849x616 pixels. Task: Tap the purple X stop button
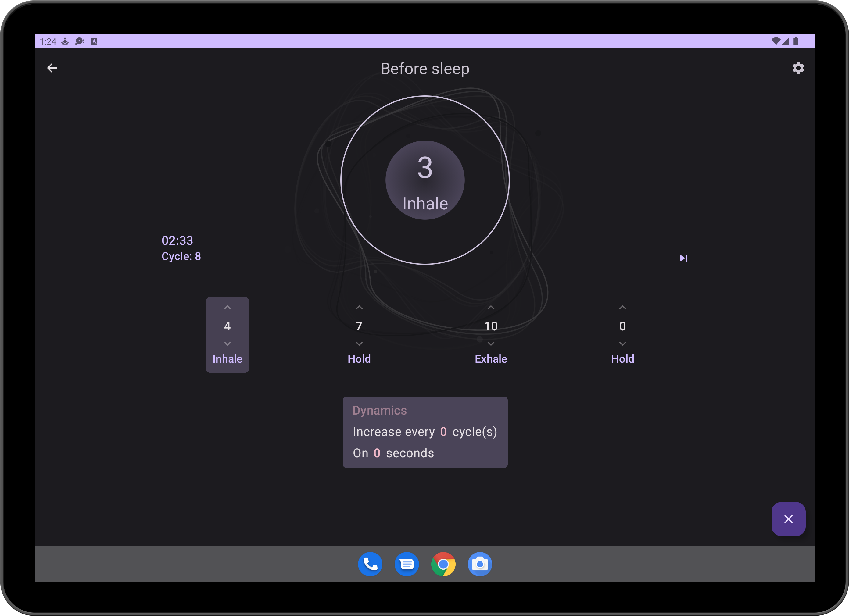(x=788, y=519)
